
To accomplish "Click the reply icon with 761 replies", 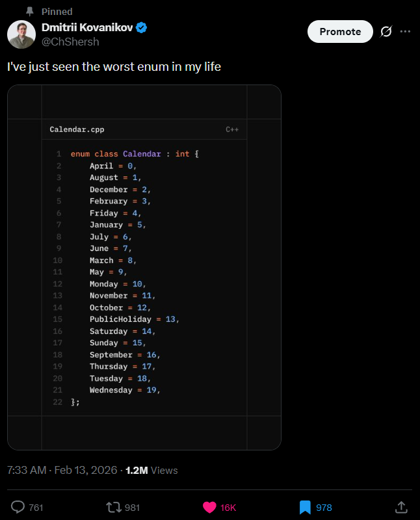I will (x=18, y=507).
